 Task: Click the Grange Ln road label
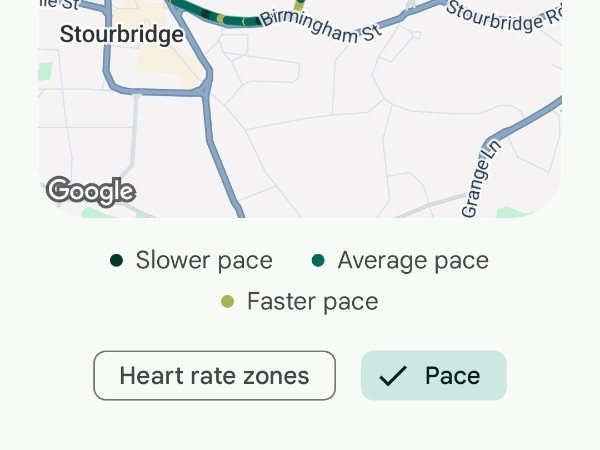[x=480, y=180]
